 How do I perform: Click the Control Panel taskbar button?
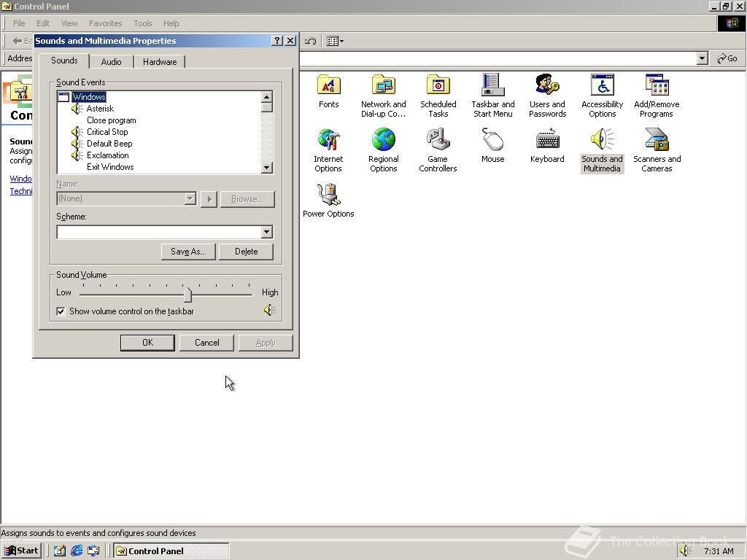[171, 551]
